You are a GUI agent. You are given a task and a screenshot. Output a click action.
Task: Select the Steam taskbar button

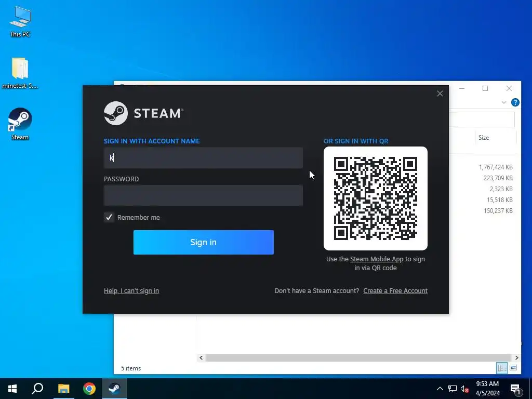click(x=115, y=389)
